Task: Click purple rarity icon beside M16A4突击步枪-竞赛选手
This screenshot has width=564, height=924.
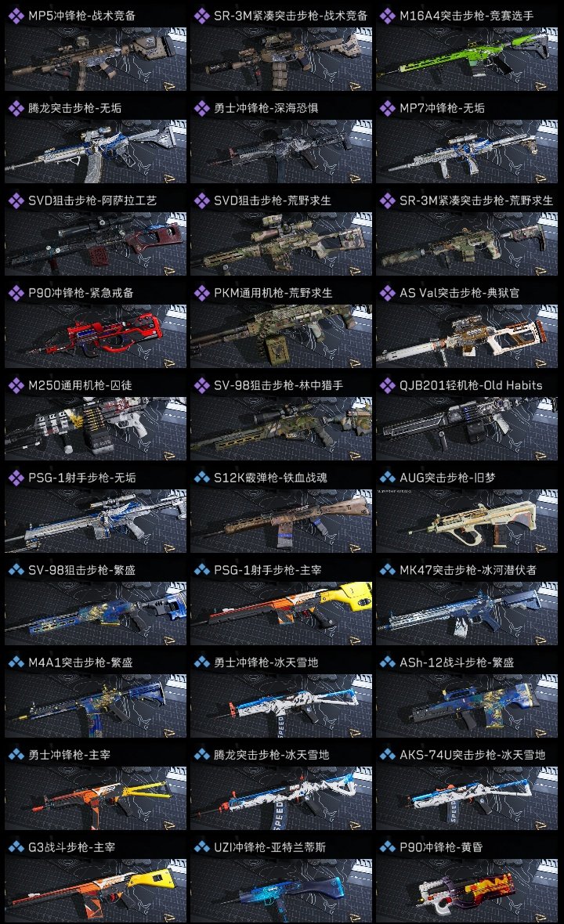Action: pyautogui.click(x=387, y=16)
